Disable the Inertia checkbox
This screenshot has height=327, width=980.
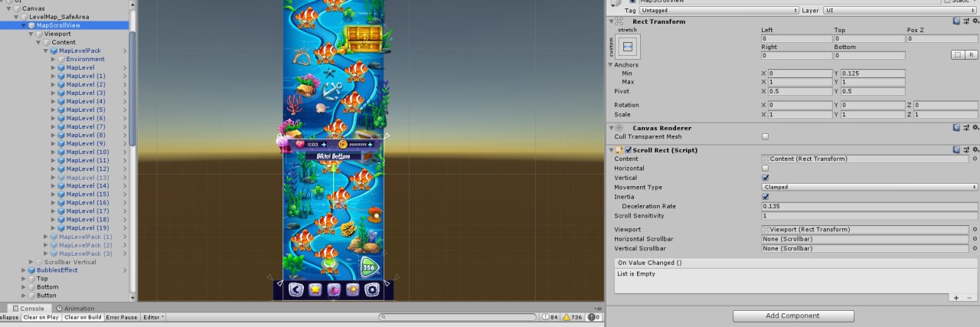tap(765, 197)
